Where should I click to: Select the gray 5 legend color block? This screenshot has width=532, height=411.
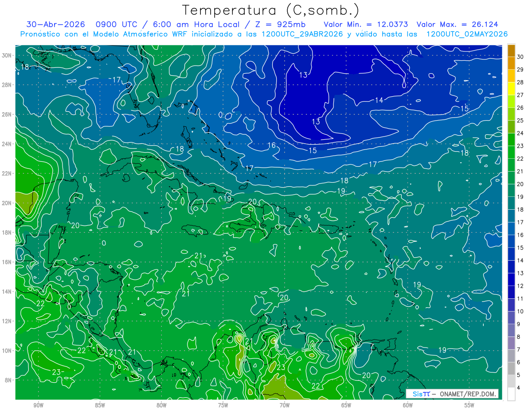511,369
